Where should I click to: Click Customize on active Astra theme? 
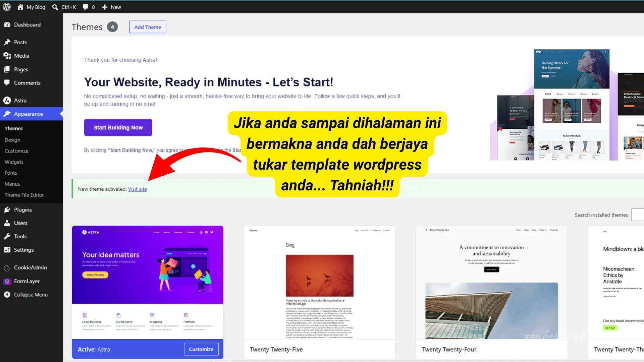point(201,349)
